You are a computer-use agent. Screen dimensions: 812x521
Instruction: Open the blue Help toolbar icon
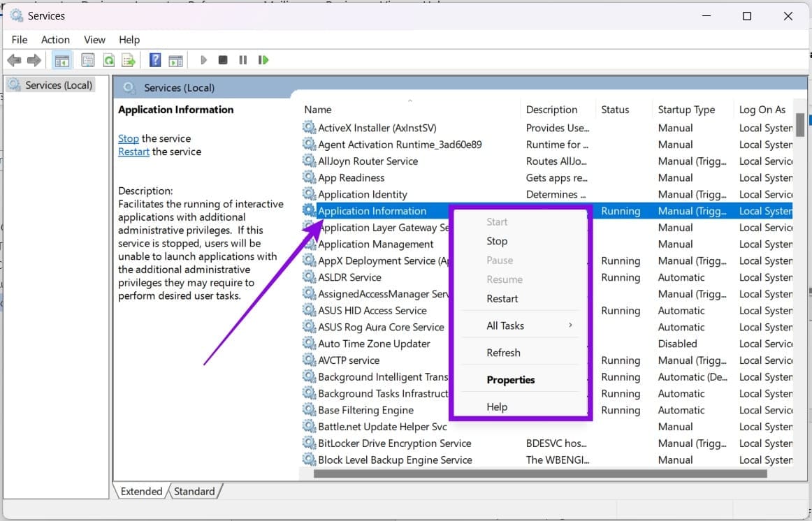tap(155, 60)
